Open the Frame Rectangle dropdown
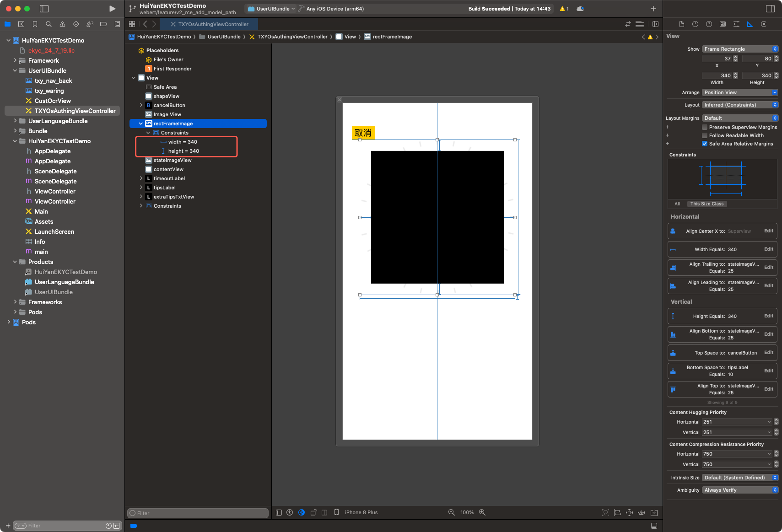782x532 pixels. (x=739, y=49)
